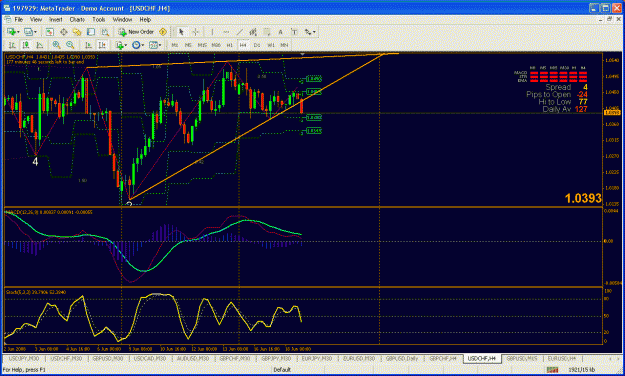Zoom out of the chart
Image resolution: width=625 pixels, height=376 pixels.
(x=70, y=45)
